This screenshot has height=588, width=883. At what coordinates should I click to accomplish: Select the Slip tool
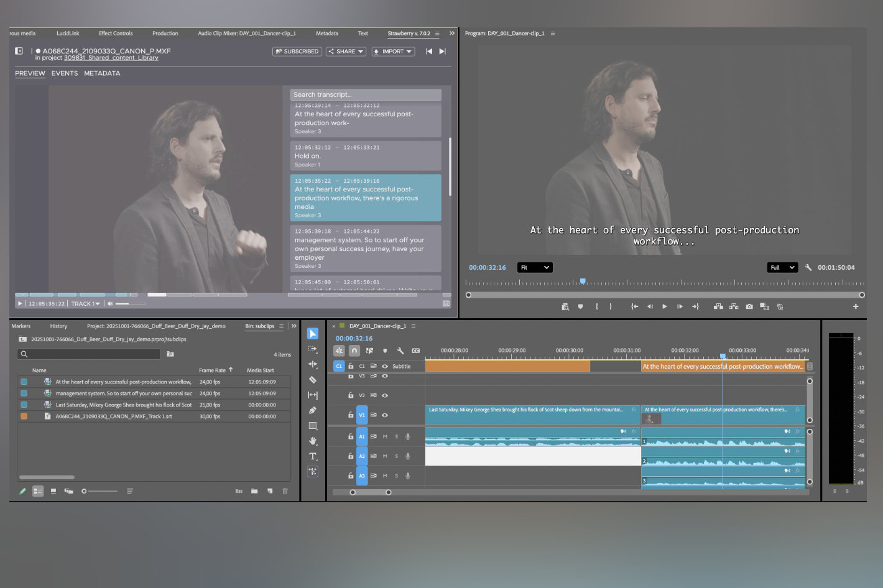pyautogui.click(x=313, y=395)
